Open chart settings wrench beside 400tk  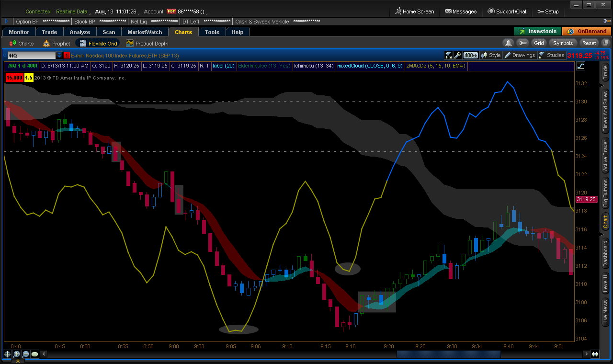coord(457,55)
